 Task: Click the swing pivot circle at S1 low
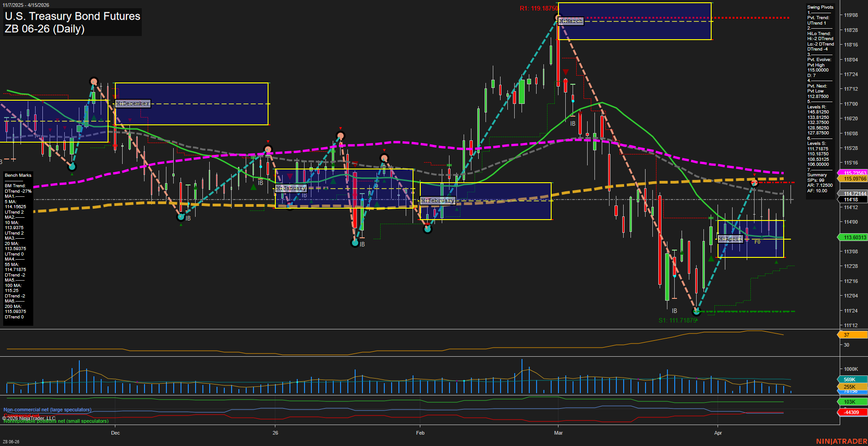pyautogui.click(x=696, y=312)
